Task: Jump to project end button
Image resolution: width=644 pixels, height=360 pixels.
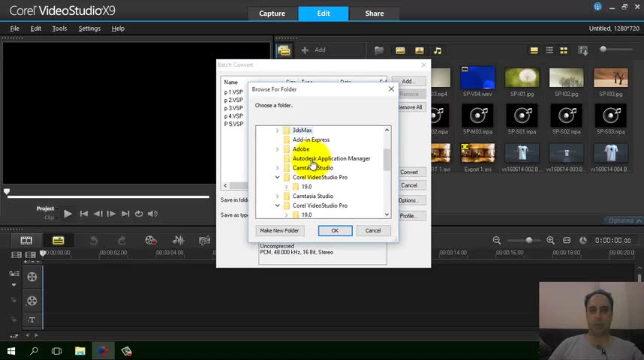Action: click(125, 214)
